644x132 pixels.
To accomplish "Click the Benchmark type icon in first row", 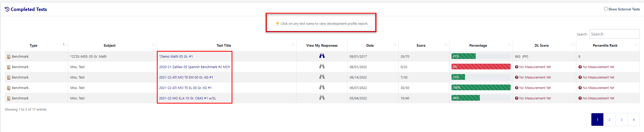I will coord(9,57).
